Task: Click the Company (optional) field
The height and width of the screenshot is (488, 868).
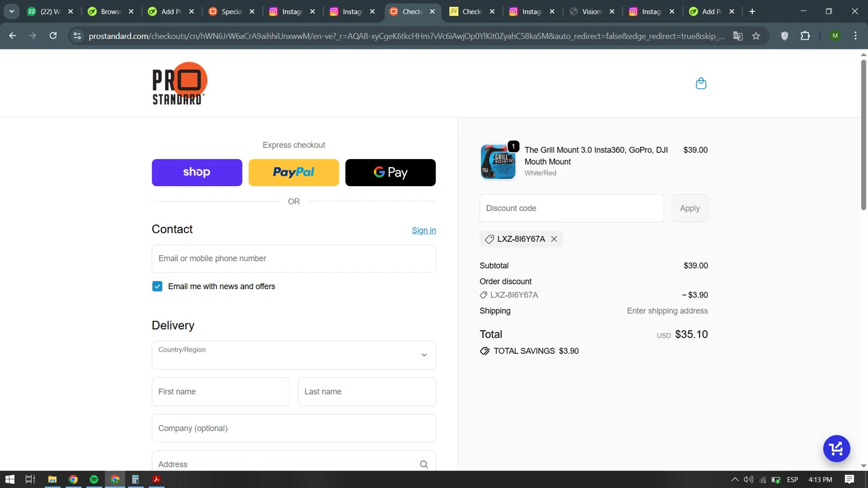Action: tap(293, 428)
